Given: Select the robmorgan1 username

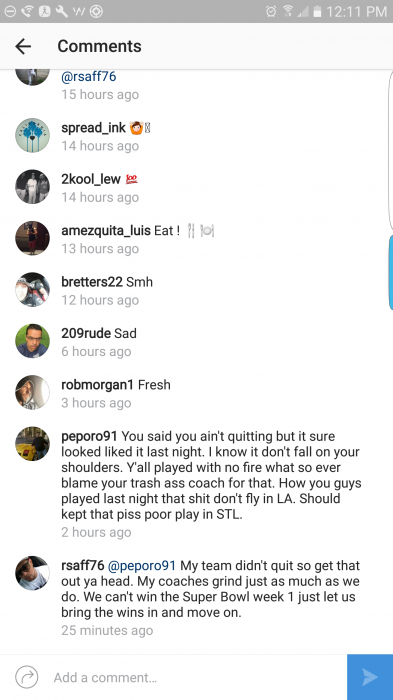Looking at the screenshot, I should tap(97, 384).
